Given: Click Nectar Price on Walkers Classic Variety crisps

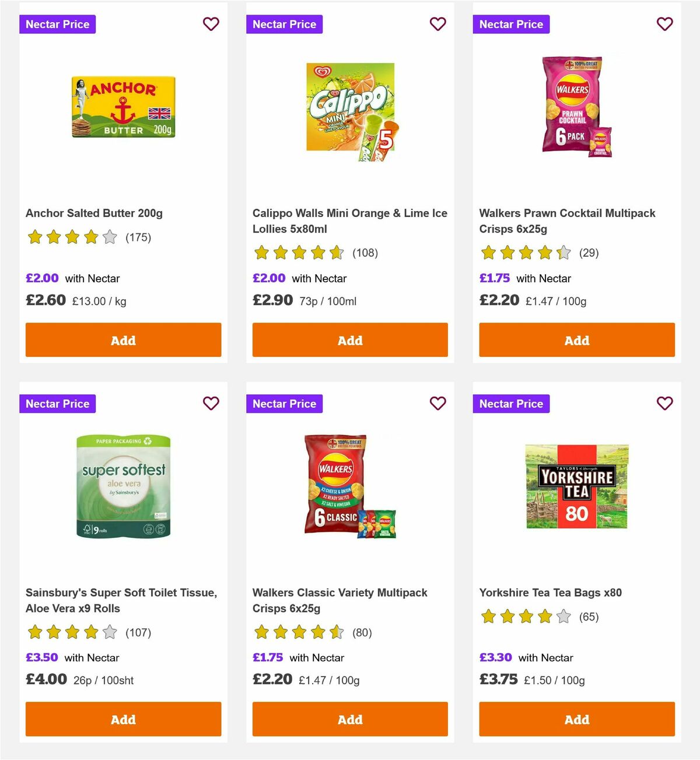Looking at the screenshot, I should click(x=284, y=403).
